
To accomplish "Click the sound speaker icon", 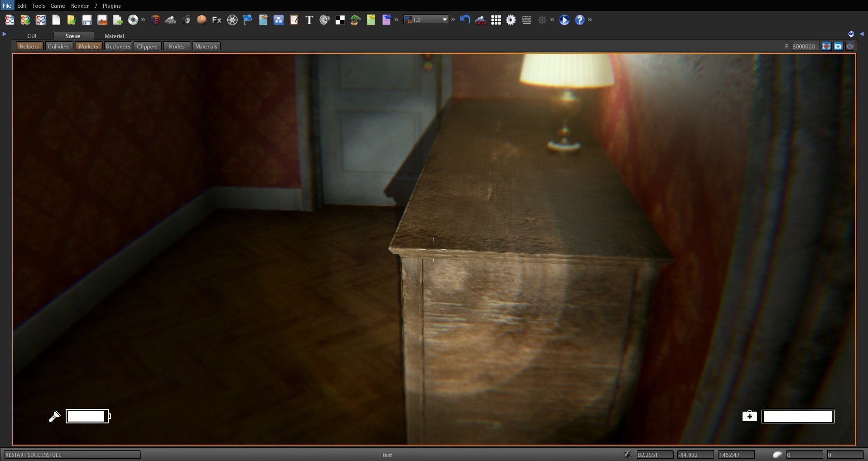I will click(325, 20).
